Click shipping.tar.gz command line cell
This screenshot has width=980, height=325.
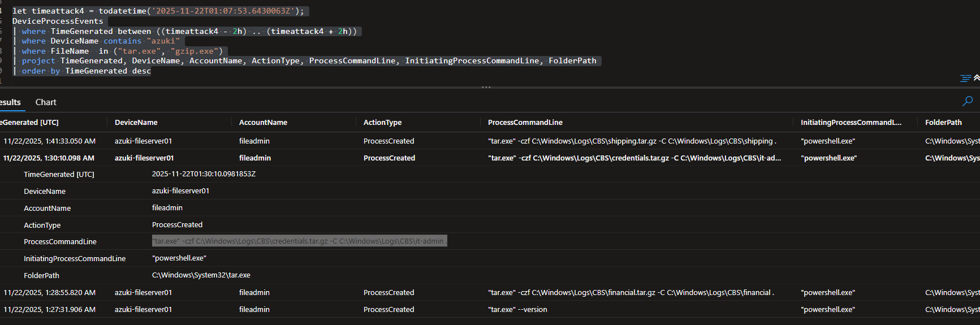pyautogui.click(x=632, y=141)
